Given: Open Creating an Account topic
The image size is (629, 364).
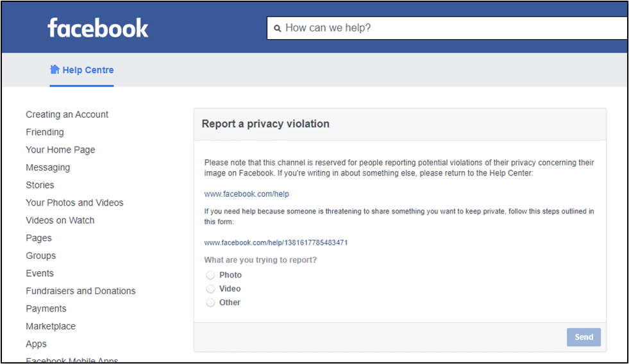Looking at the screenshot, I should point(67,115).
